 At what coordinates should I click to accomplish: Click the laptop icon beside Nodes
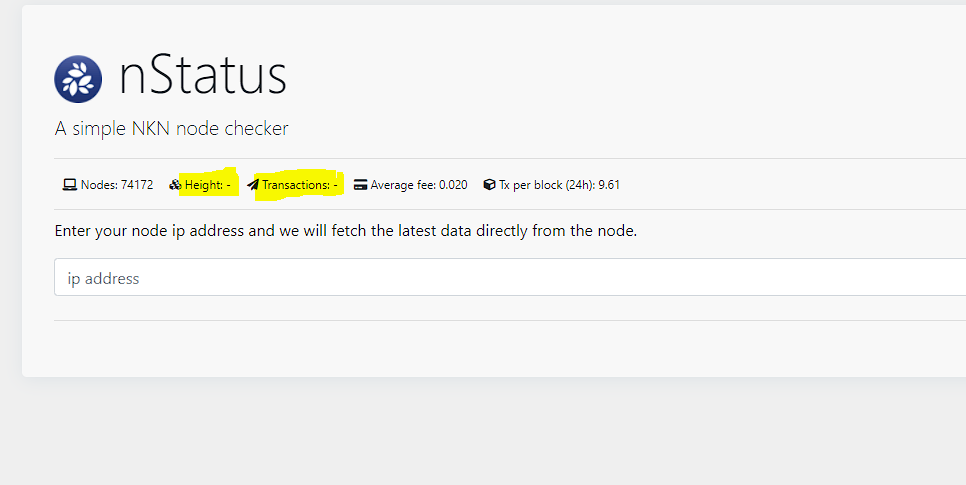[70, 185]
